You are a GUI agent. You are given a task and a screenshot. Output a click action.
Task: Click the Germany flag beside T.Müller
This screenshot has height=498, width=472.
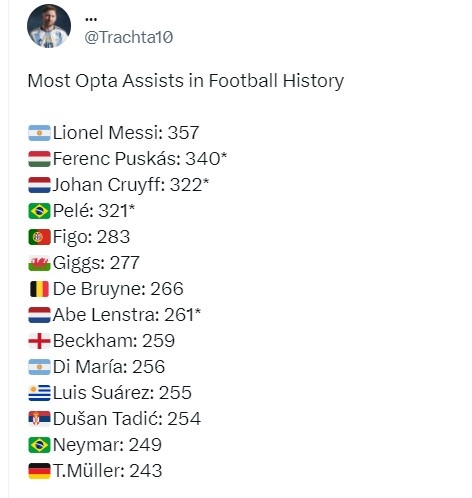tap(39, 471)
